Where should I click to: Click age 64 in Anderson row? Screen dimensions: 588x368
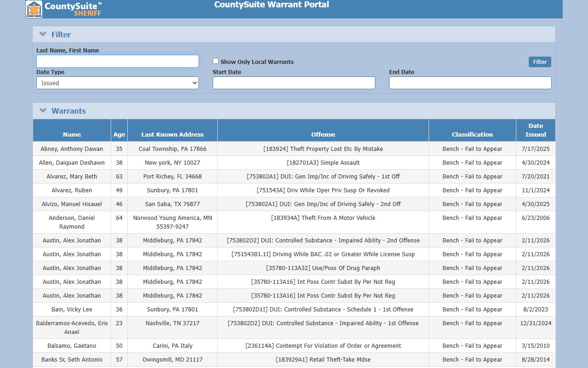point(119,218)
